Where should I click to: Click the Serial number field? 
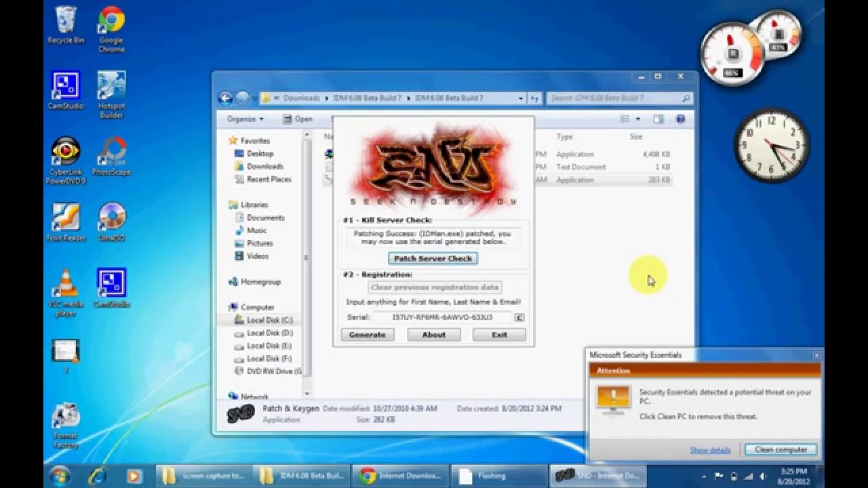(x=442, y=317)
